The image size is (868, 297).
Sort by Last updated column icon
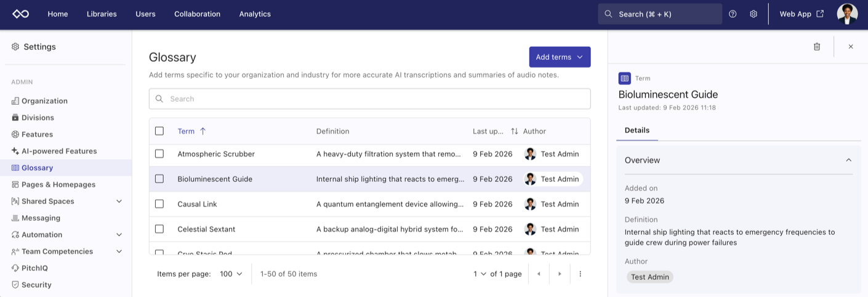click(515, 131)
